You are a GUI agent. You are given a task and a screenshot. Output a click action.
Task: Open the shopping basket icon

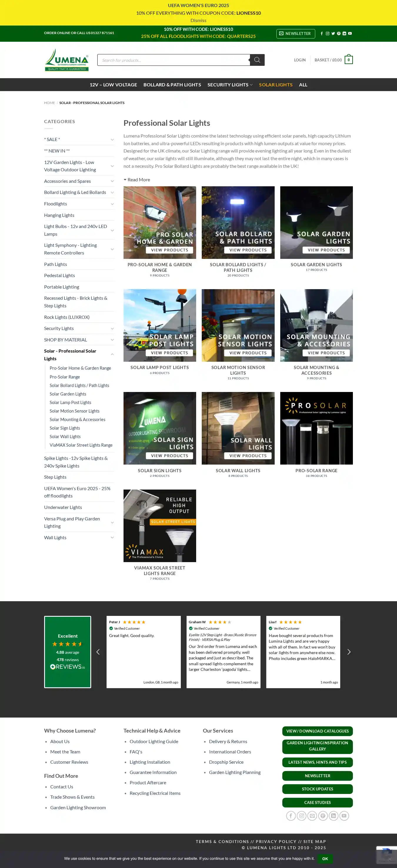(348, 60)
